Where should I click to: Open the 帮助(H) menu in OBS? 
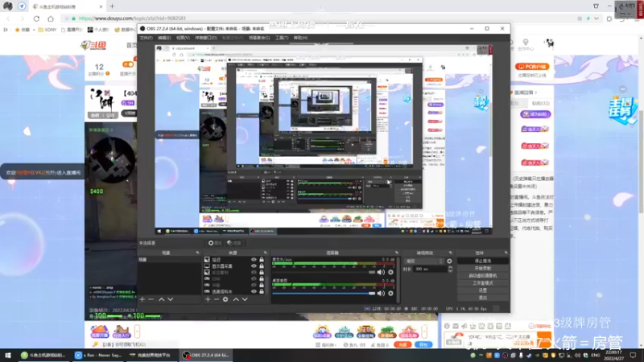(x=300, y=38)
